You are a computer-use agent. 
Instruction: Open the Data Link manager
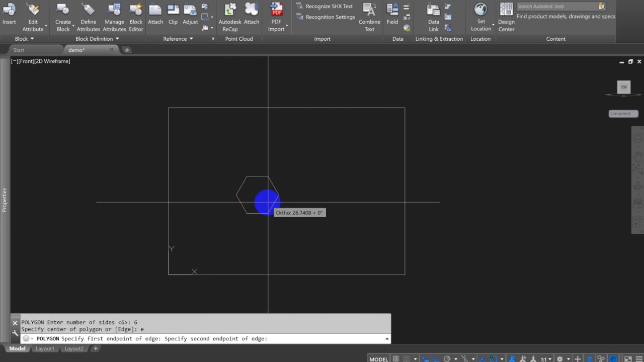[x=433, y=18]
